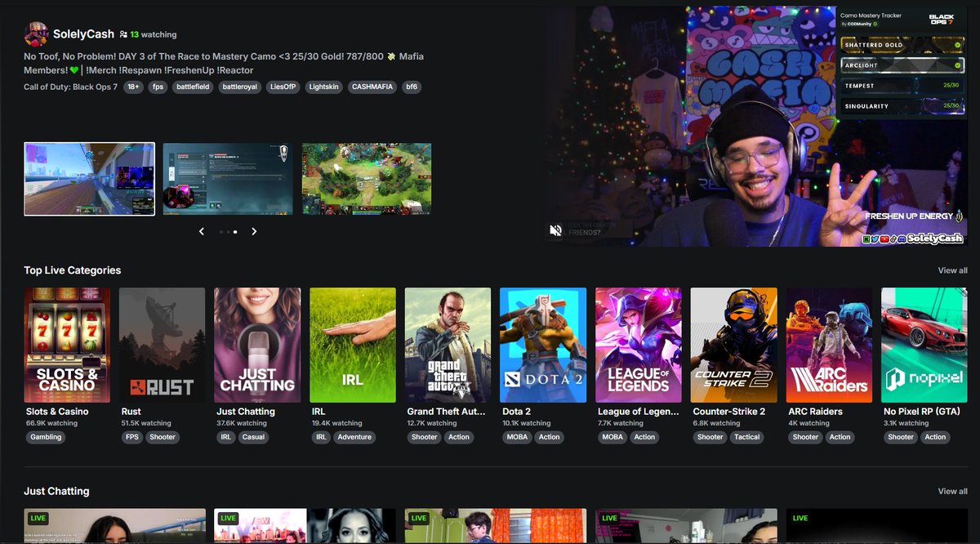Open the third live Just Chatting stream
Screen dimensions: 980x544
point(496,526)
